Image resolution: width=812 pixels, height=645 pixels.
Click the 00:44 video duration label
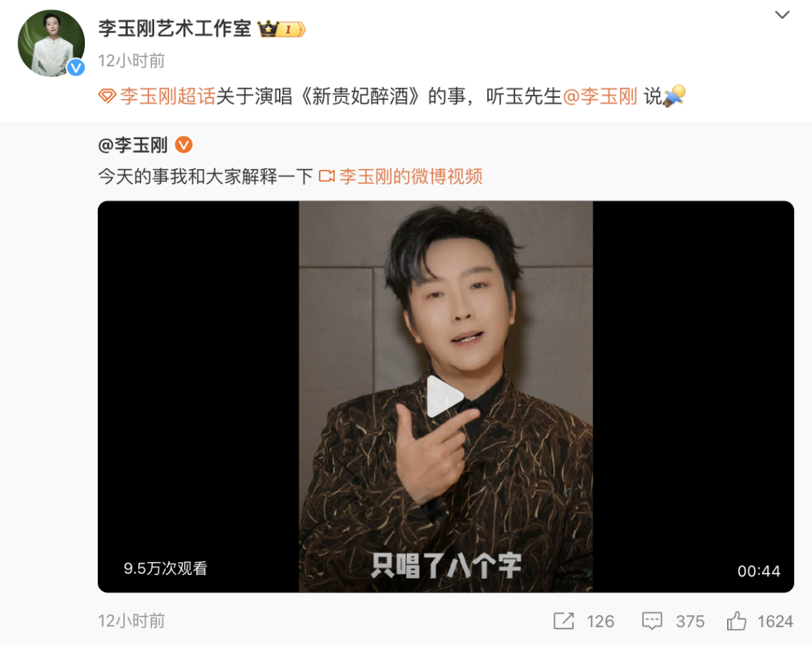click(x=759, y=571)
